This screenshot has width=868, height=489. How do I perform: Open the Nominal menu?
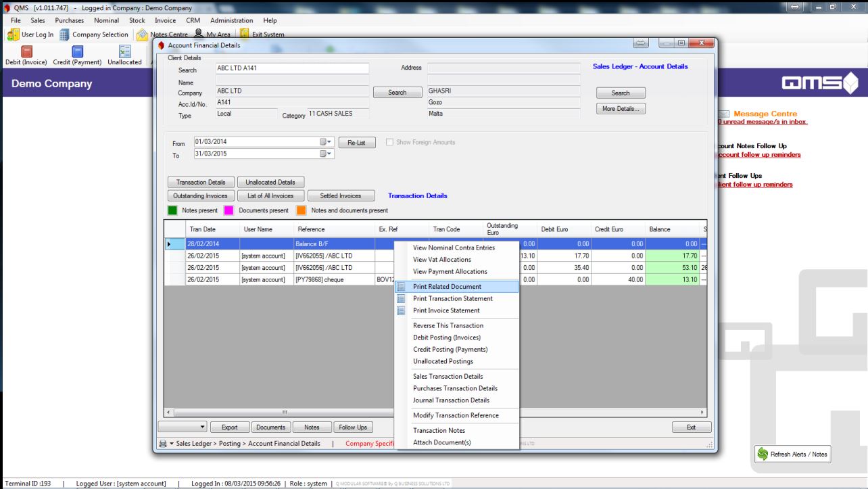pyautogui.click(x=107, y=20)
